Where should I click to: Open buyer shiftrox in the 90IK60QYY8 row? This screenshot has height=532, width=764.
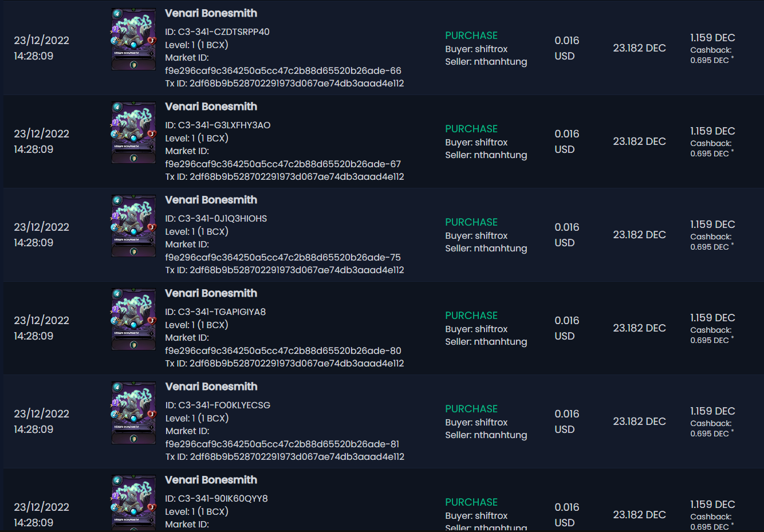[491, 516]
